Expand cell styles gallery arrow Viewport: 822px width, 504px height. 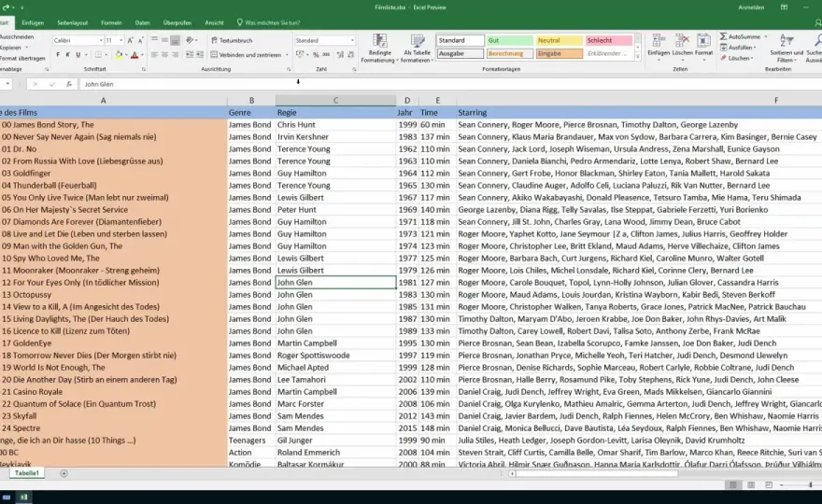[638, 56]
